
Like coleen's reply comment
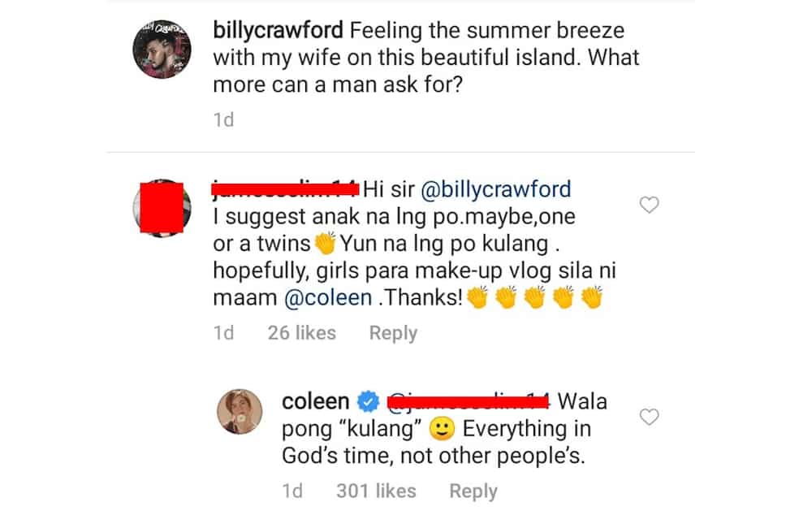coord(649,417)
